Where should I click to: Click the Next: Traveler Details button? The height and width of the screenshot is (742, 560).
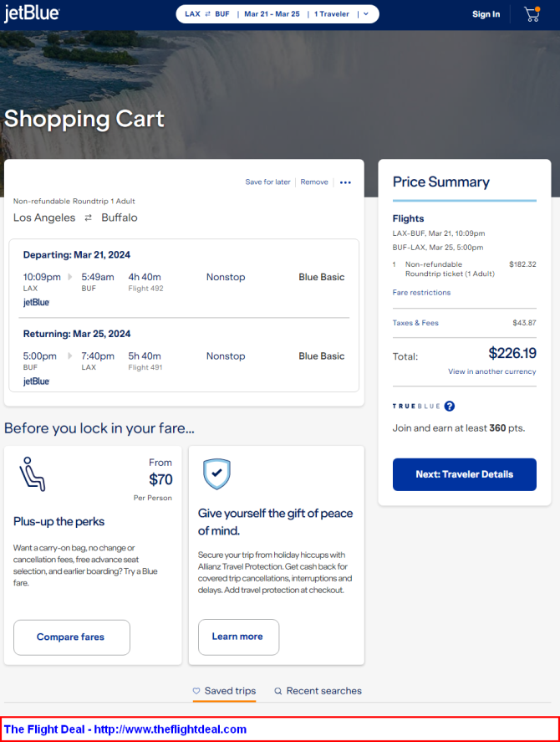tap(465, 474)
